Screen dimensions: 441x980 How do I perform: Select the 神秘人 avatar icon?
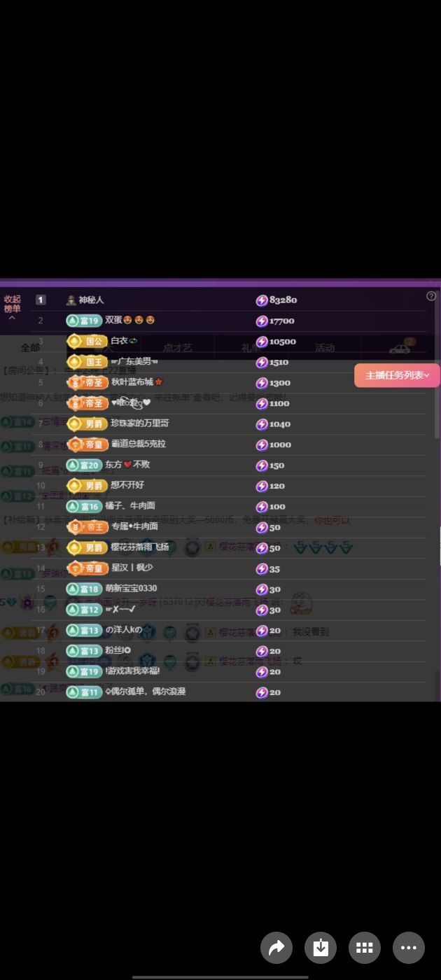tap(71, 300)
